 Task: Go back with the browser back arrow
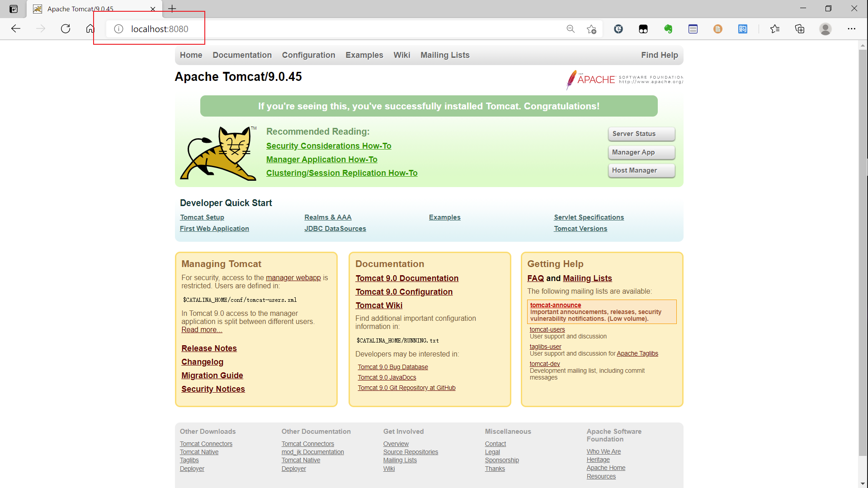(x=16, y=29)
